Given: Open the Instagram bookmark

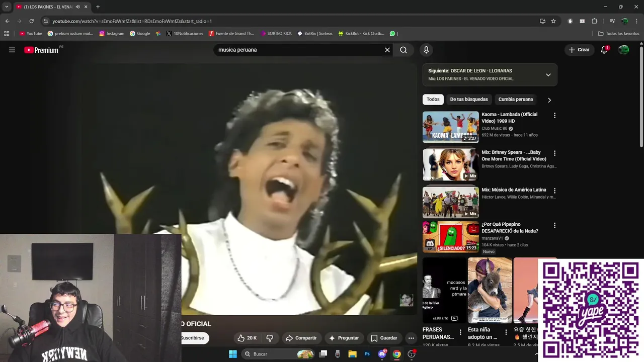Looking at the screenshot, I should point(112,34).
